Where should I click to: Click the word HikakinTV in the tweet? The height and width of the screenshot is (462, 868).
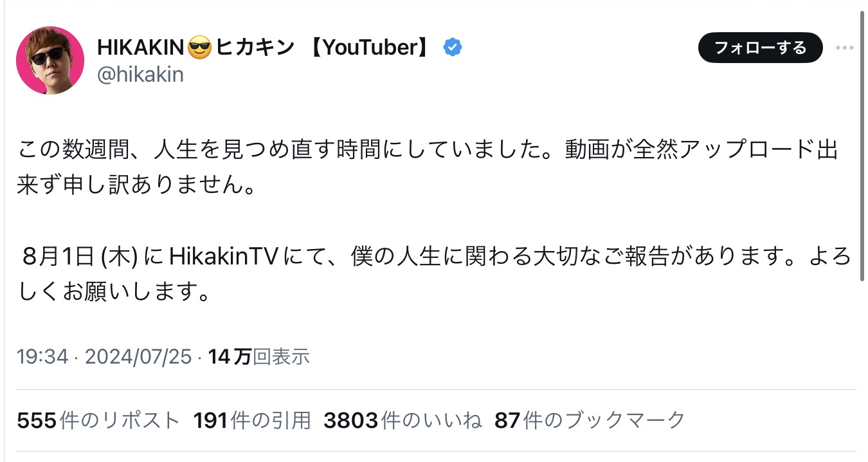(x=223, y=257)
